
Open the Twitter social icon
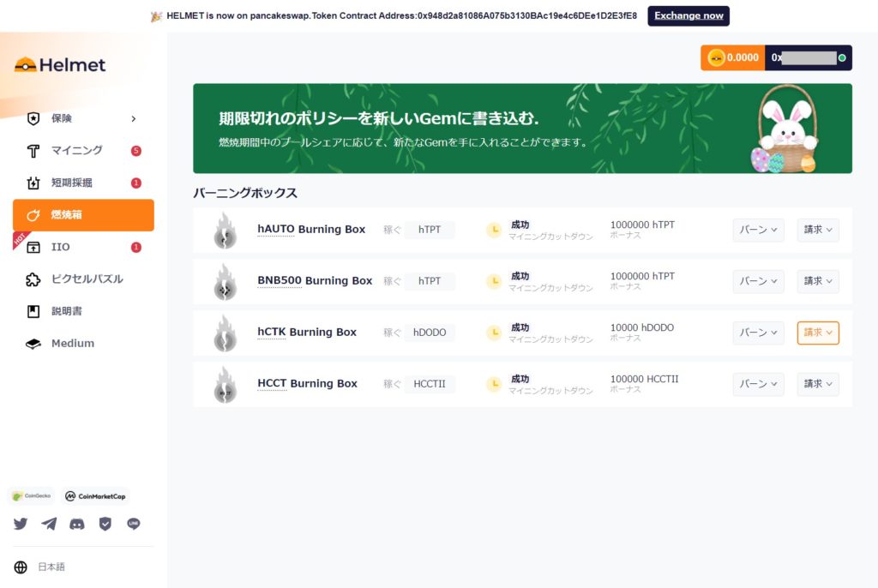21,524
